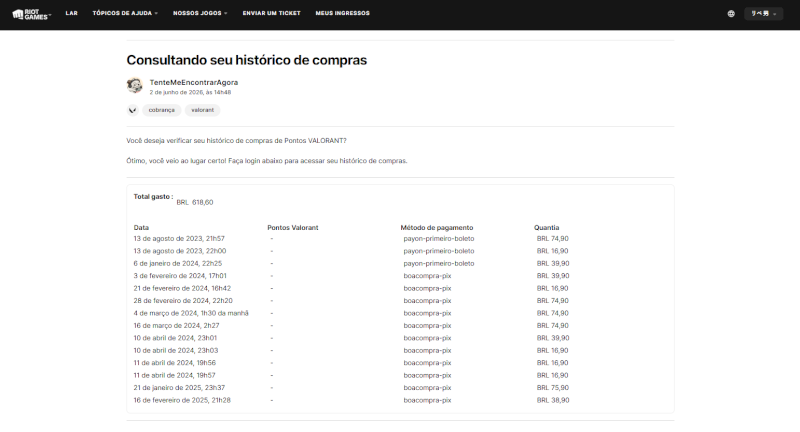Viewport: 800px width, 432px height.
Task: Go to the LAR home menu item
Action: coord(71,13)
